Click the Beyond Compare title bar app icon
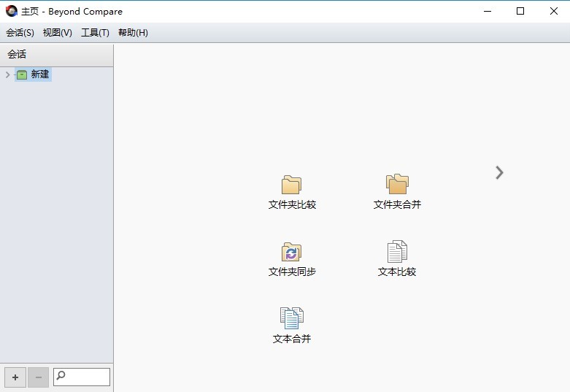 tap(11, 11)
